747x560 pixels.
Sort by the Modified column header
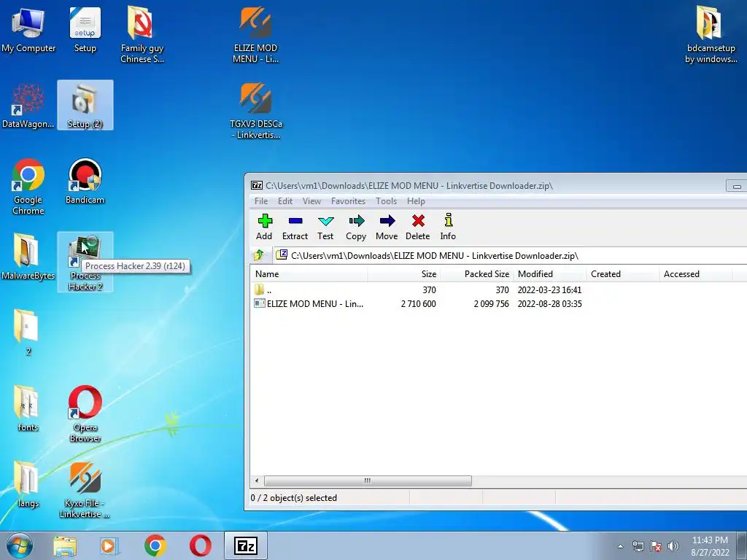click(550, 274)
